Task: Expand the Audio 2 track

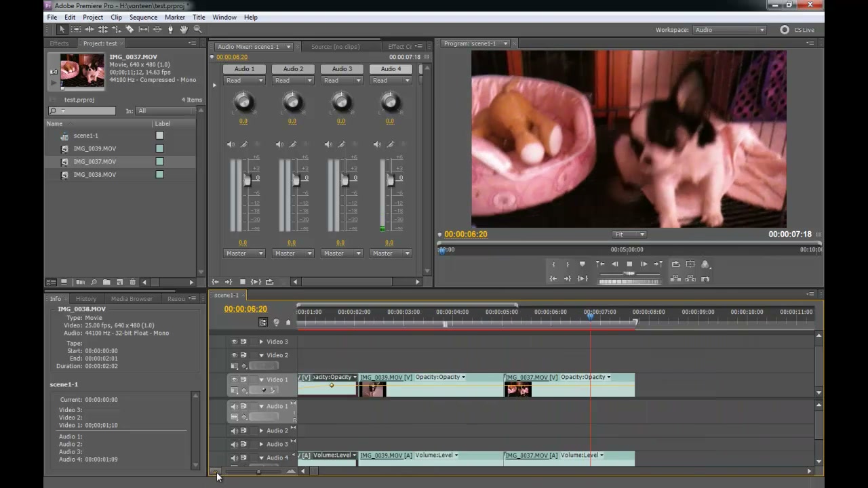Action: click(x=261, y=430)
